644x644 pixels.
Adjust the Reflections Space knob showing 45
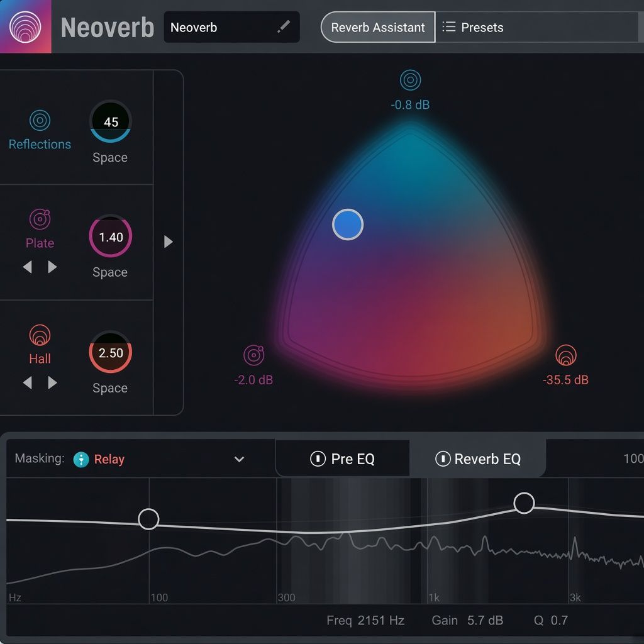(x=111, y=121)
